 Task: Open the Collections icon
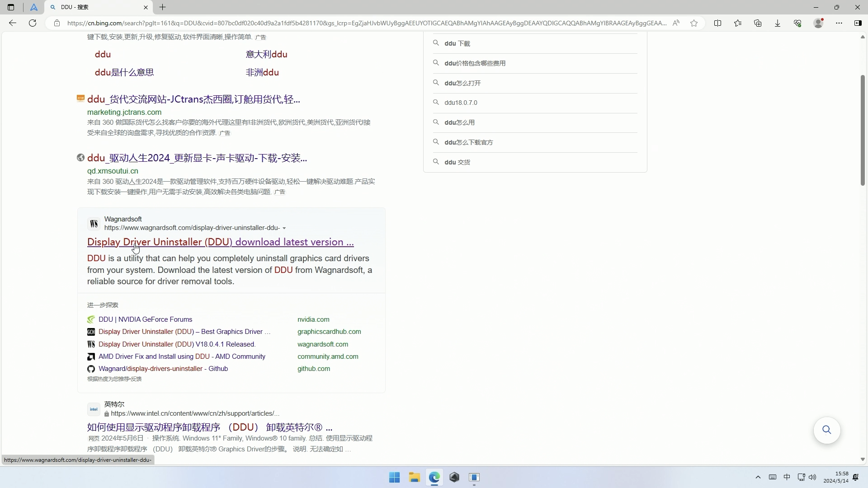pos(758,23)
